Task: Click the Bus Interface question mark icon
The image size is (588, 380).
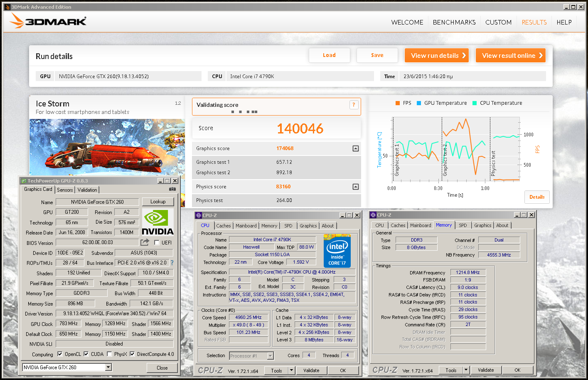Action: tap(172, 263)
